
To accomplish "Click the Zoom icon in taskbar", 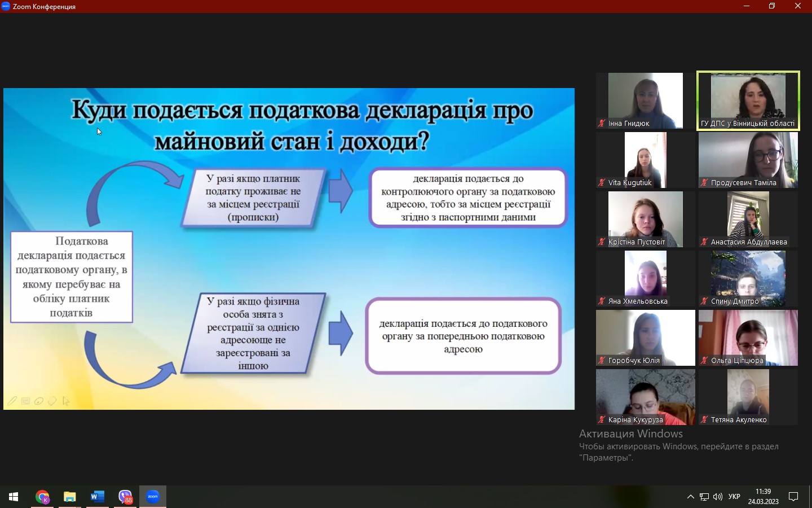I will coord(153,497).
